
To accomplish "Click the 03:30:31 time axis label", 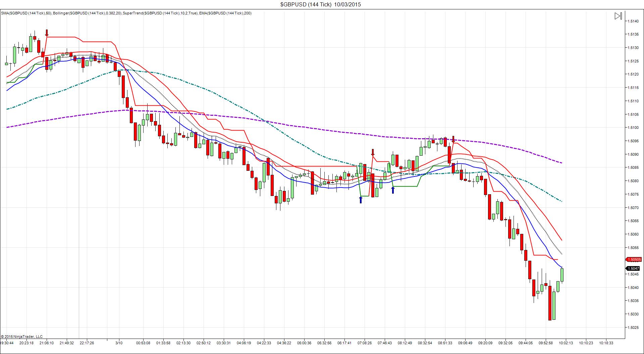I will tap(224, 343).
